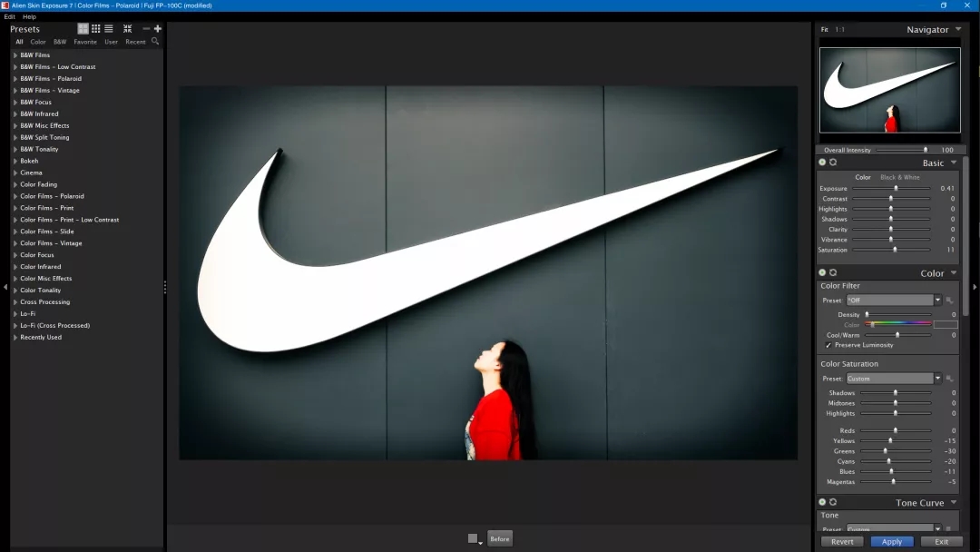Viewport: 980px width, 552px height.
Task: Open the Color Saturation preset dropdown
Action: pos(937,379)
